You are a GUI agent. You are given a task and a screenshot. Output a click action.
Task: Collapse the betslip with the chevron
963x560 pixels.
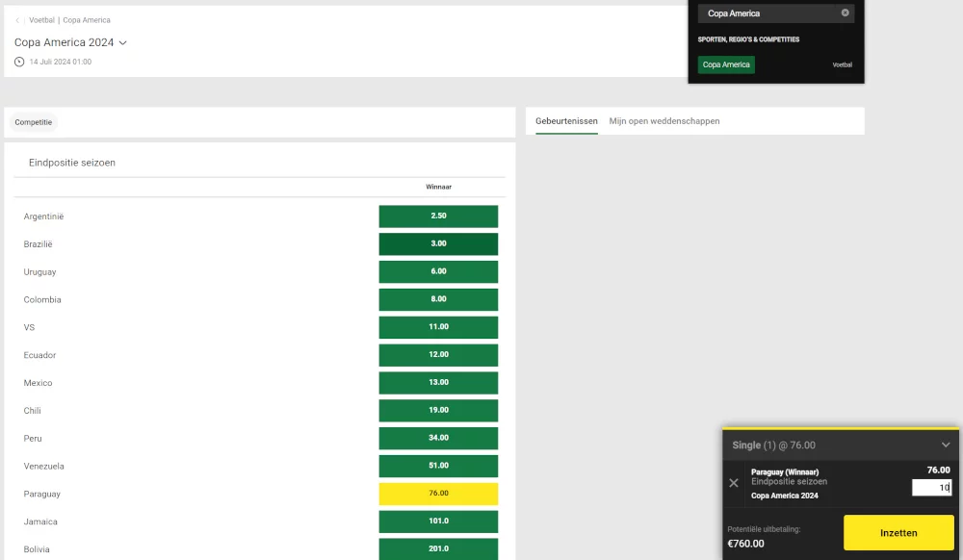[946, 445]
